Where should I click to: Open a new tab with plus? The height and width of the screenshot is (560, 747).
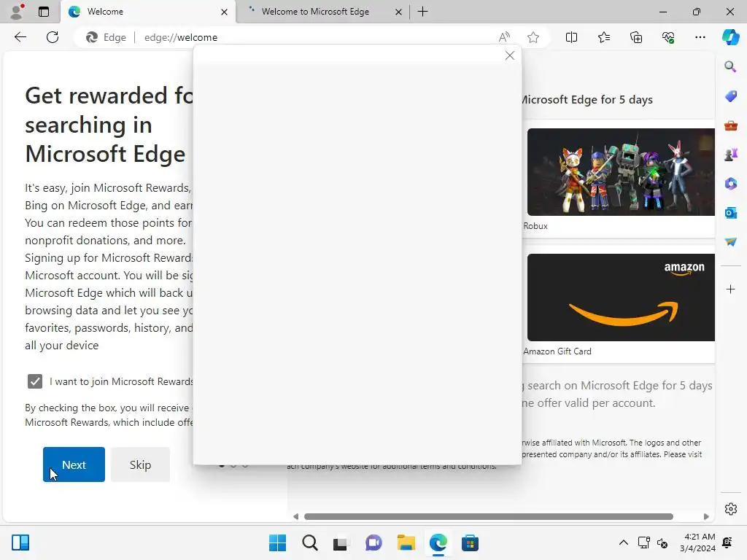click(x=422, y=12)
